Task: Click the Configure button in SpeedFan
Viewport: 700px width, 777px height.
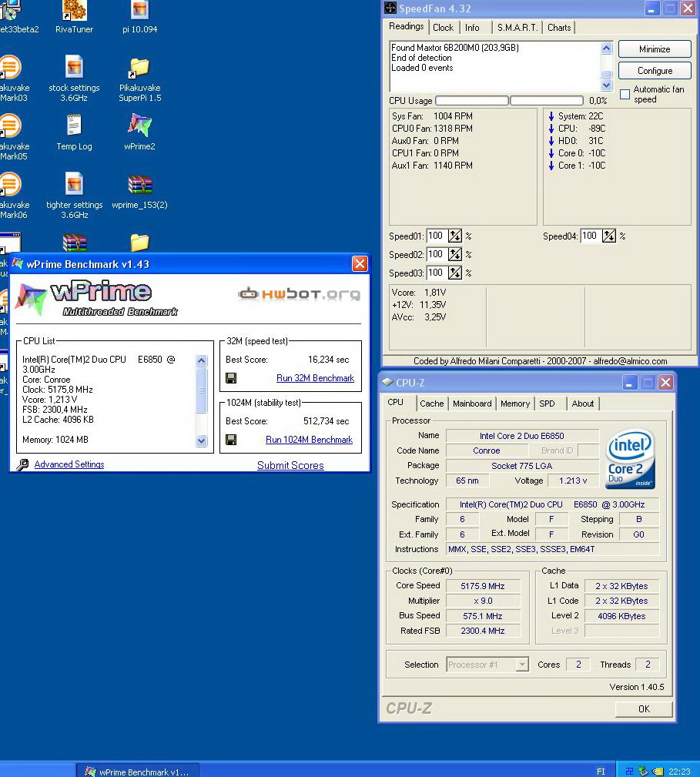Action: point(655,71)
